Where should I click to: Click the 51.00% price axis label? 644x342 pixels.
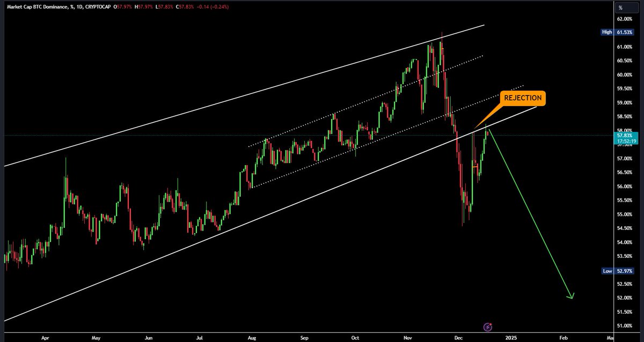pos(624,326)
